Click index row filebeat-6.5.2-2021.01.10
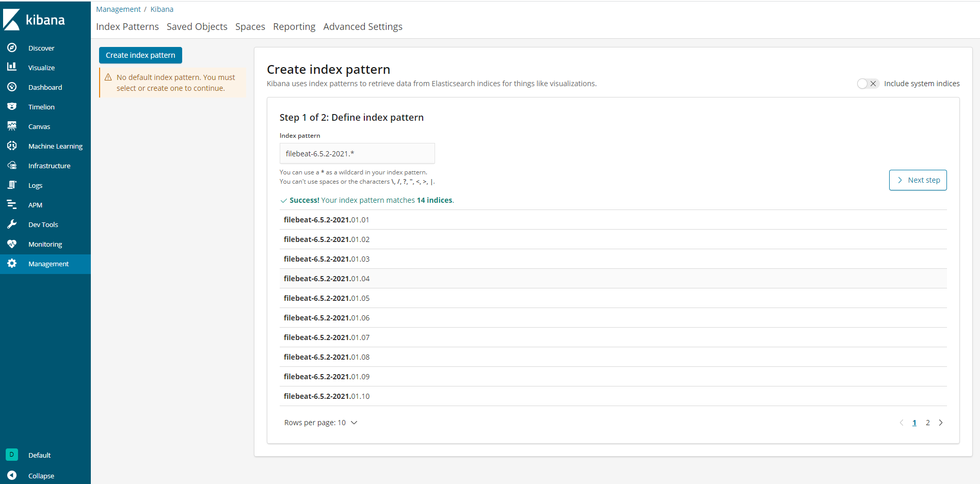980x484 pixels. click(x=613, y=396)
